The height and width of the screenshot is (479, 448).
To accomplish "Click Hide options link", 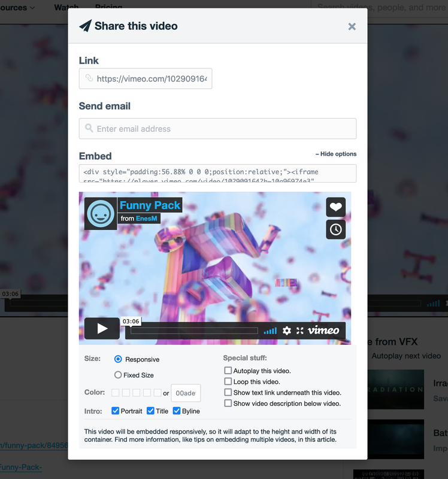I will [x=336, y=154].
